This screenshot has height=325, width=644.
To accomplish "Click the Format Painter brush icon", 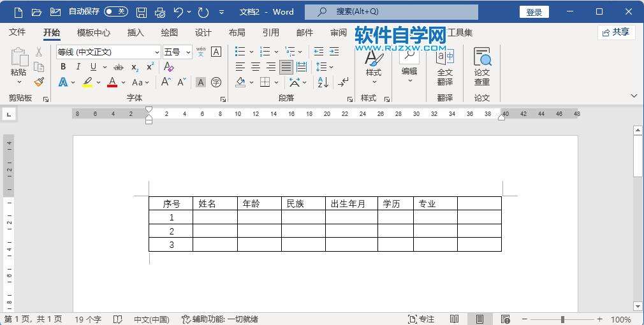I will click(x=39, y=82).
